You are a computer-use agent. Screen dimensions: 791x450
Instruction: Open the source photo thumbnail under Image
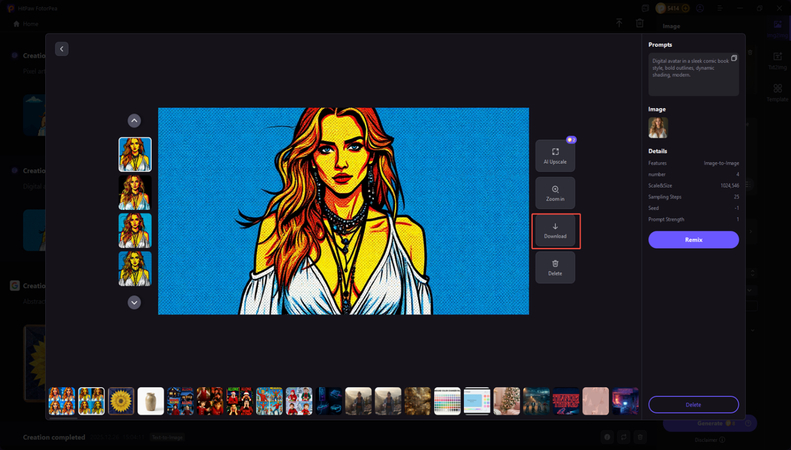tap(658, 128)
